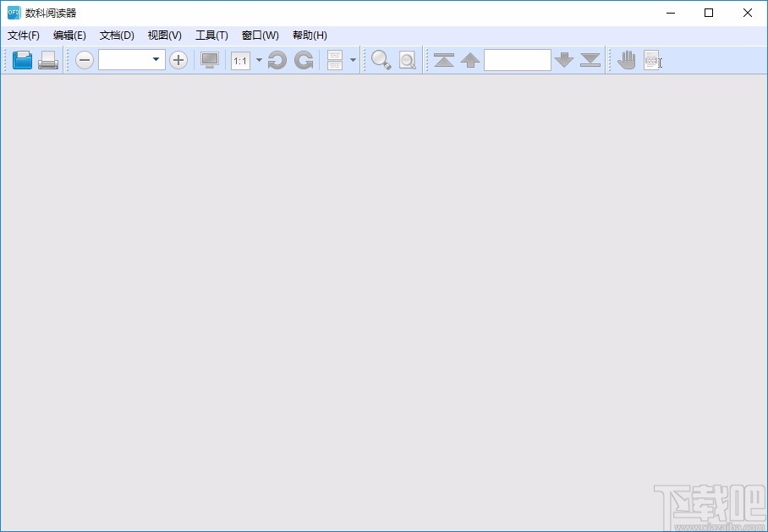Rotate page counterclockwise
768x532 pixels.
click(277, 60)
